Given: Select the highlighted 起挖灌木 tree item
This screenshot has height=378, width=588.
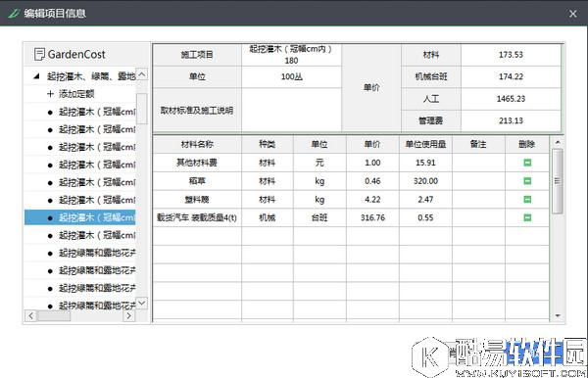Looking at the screenshot, I should 80,217.
